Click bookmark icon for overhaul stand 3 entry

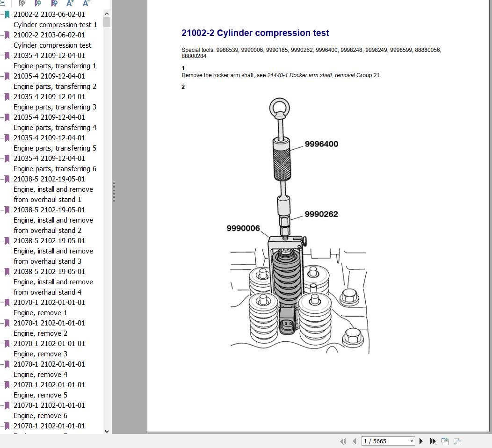pyautogui.click(x=7, y=241)
